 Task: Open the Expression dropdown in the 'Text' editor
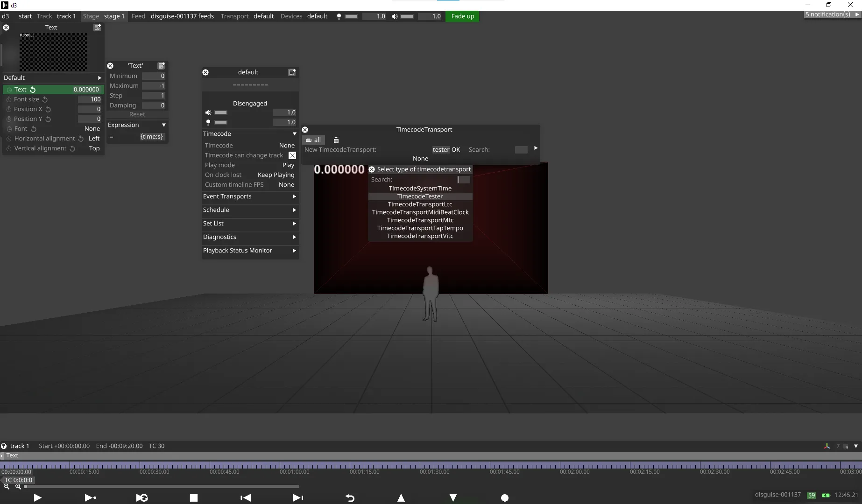click(163, 125)
